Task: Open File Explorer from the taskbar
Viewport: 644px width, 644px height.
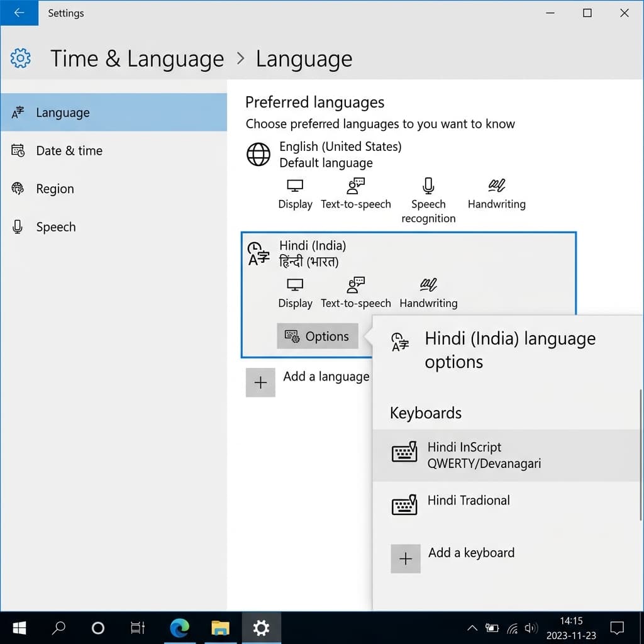Action: point(220,628)
